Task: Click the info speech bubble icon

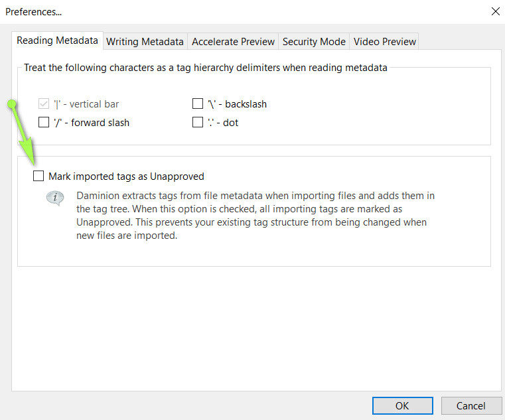Action: pyautogui.click(x=55, y=198)
